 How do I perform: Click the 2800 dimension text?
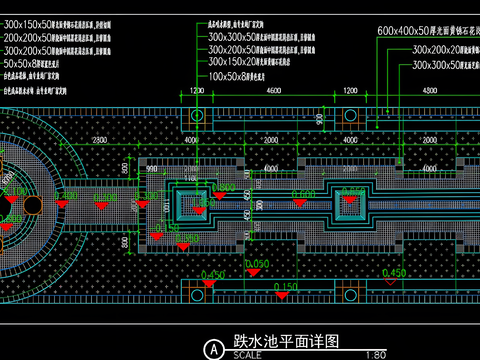coord(100,140)
